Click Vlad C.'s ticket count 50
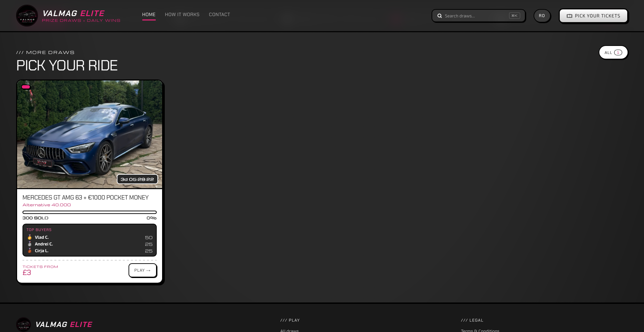The width and height of the screenshot is (644, 332). pyautogui.click(x=149, y=237)
